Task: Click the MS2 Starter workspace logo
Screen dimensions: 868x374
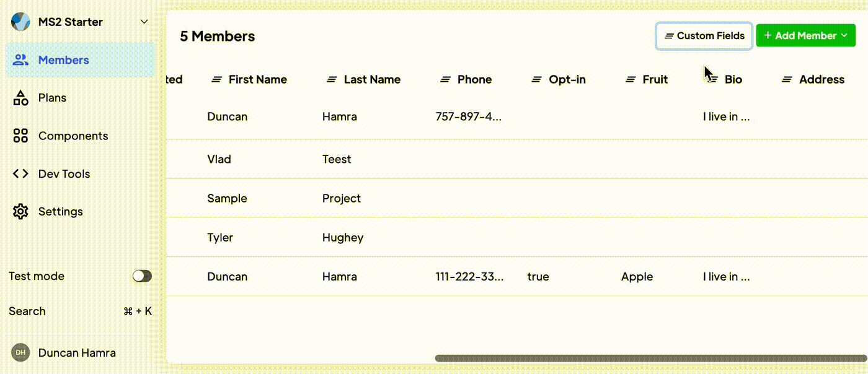Action: tap(20, 22)
